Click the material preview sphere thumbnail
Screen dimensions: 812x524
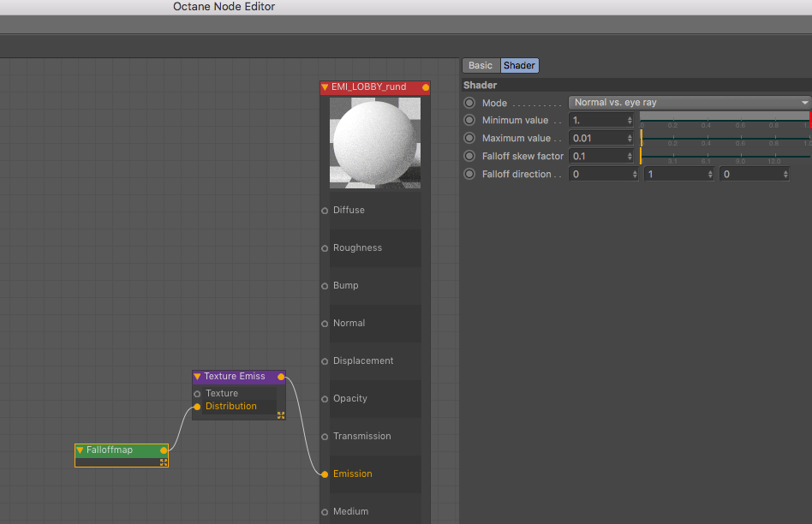point(375,143)
